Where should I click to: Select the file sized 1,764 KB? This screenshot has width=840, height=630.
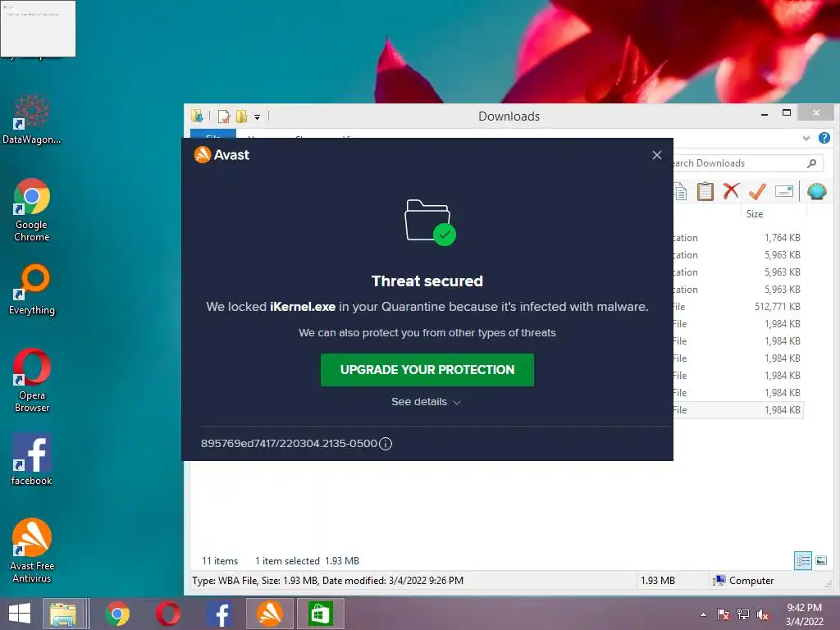(738, 238)
